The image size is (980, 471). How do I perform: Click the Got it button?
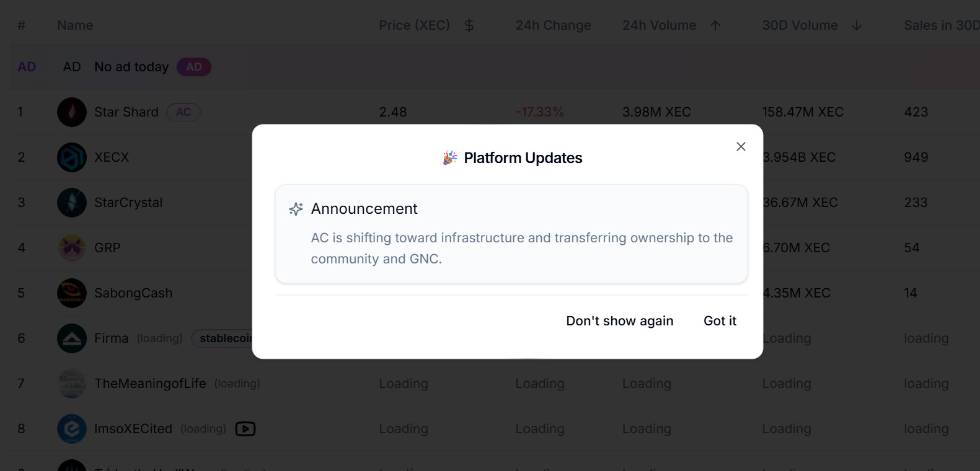(720, 321)
